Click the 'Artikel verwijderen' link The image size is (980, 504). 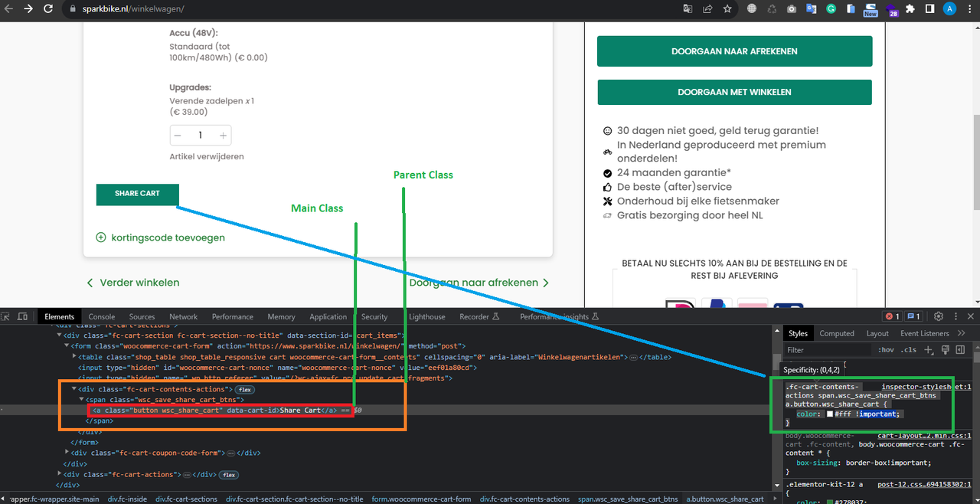[x=207, y=156]
